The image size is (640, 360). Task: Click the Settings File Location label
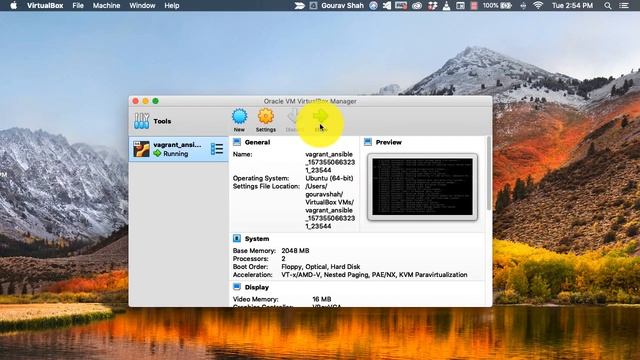coord(266,186)
